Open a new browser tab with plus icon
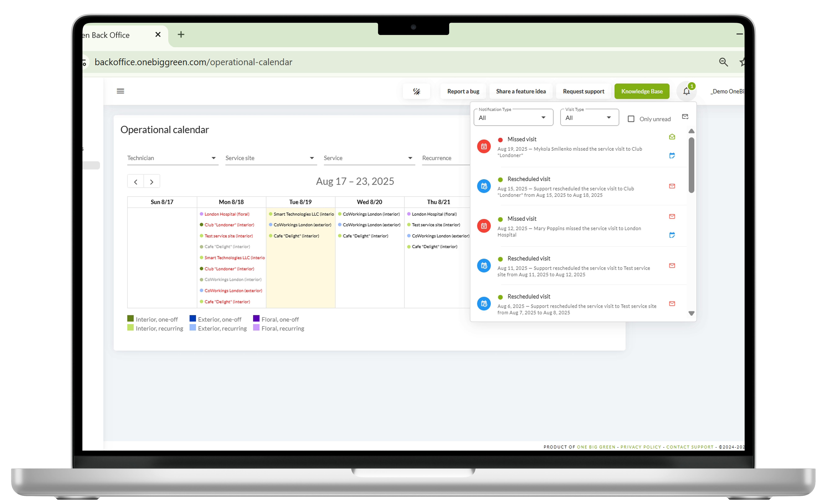825x504 pixels. (x=181, y=34)
